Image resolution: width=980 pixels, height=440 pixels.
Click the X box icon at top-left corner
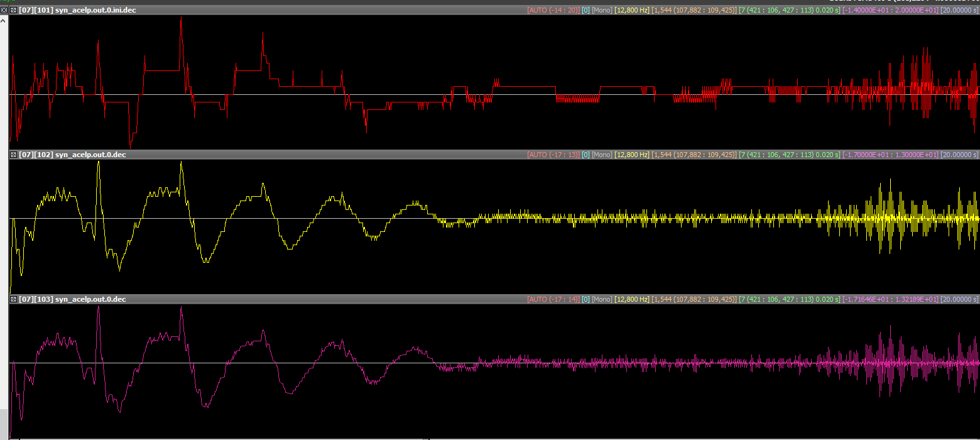pyautogui.click(x=4, y=10)
